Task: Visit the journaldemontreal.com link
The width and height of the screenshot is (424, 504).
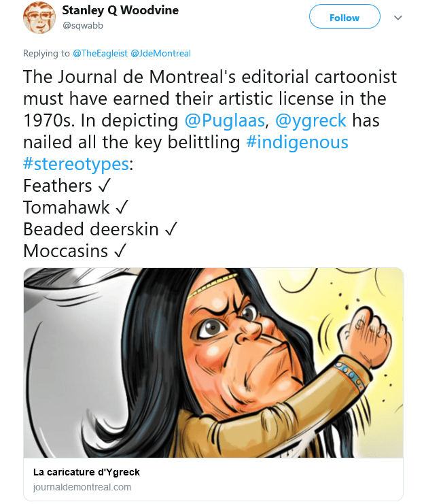Action: (82, 487)
